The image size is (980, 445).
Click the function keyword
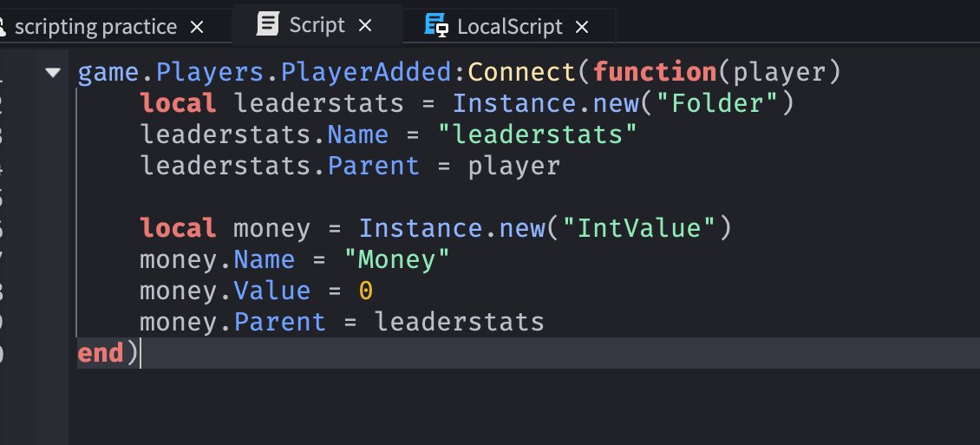point(655,73)
